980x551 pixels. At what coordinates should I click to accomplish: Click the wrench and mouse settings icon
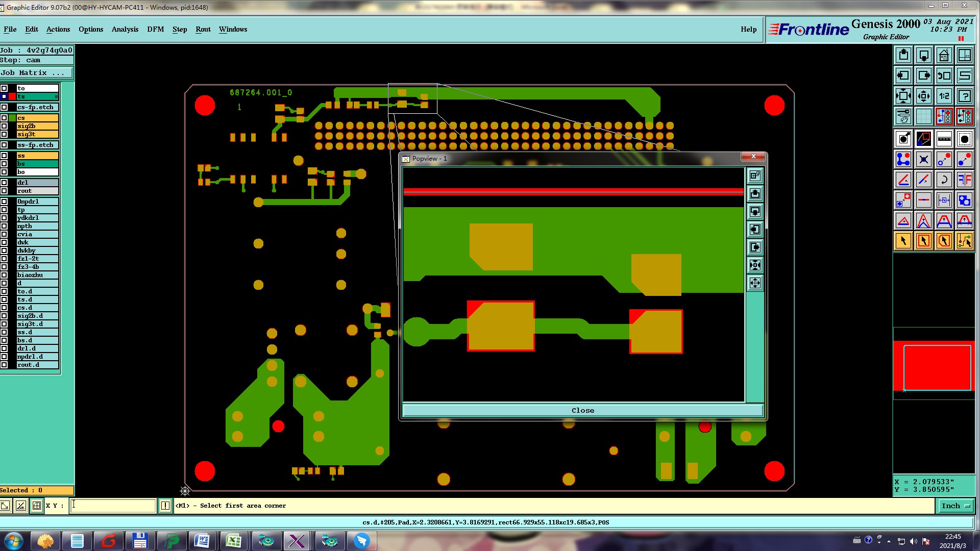[903, 117]
